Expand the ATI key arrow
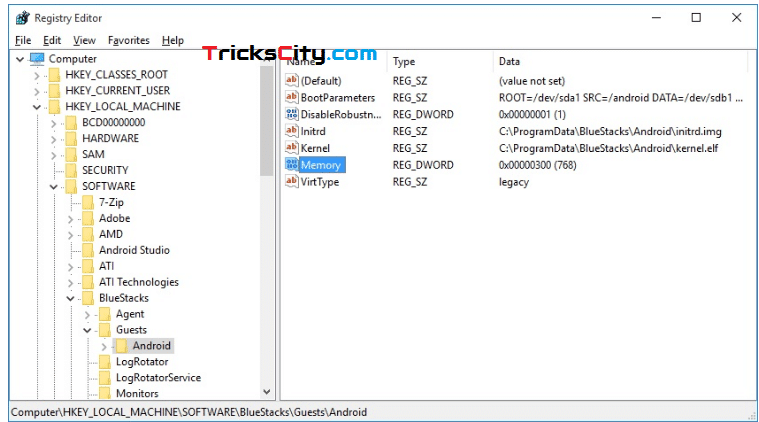The height and width of the screenshot is (422, 759). coord(71,267)
